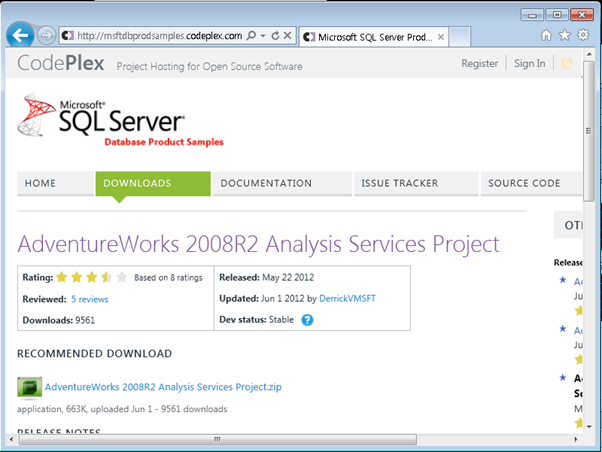Click the Refresh icon in address bar
Viewport: 602px width, 452px height.
tap(275, 36)
